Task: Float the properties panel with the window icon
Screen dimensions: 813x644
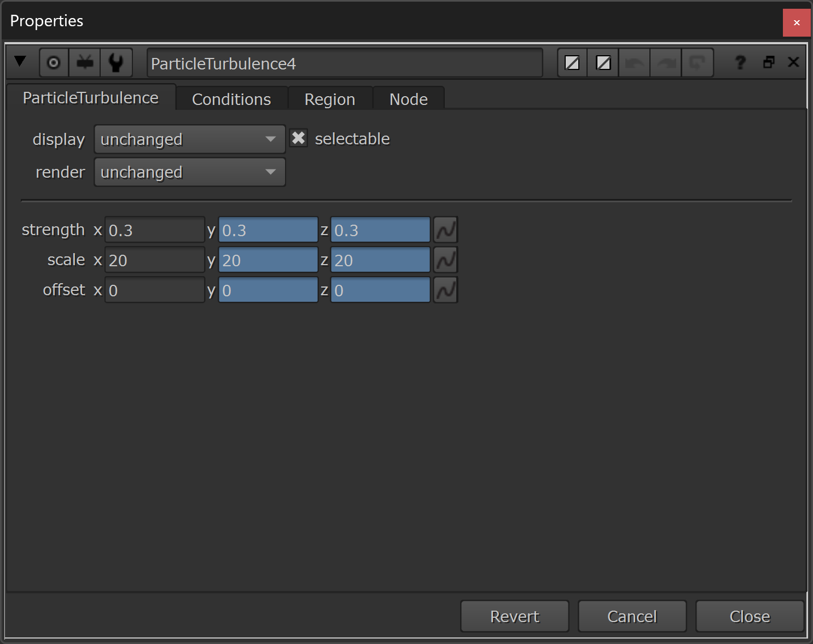Action: pyautogui.click(x=769, y=62)
